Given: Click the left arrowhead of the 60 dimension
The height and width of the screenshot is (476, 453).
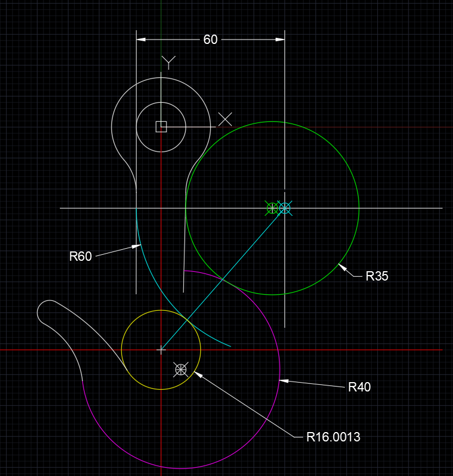Looking at the screenshot, I should [141, 40].
